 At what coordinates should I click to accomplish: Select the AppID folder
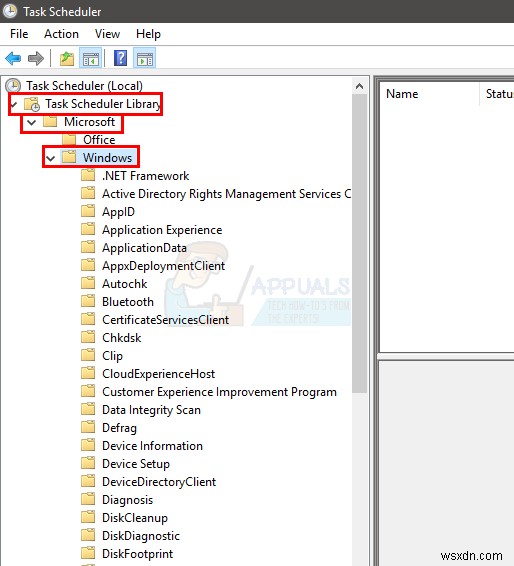coord(118,212)
